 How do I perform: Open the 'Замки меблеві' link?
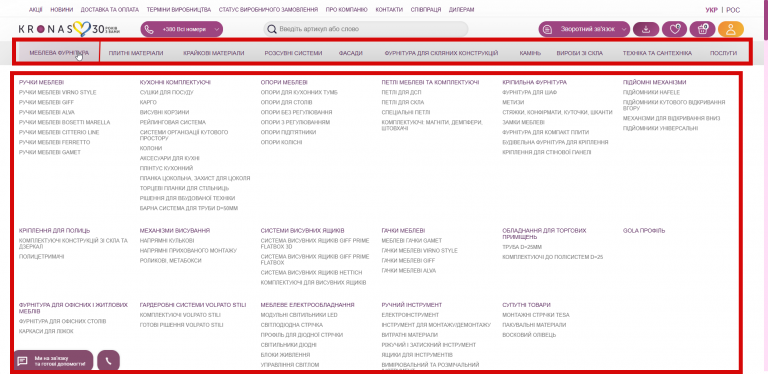(x=523, y=122)
